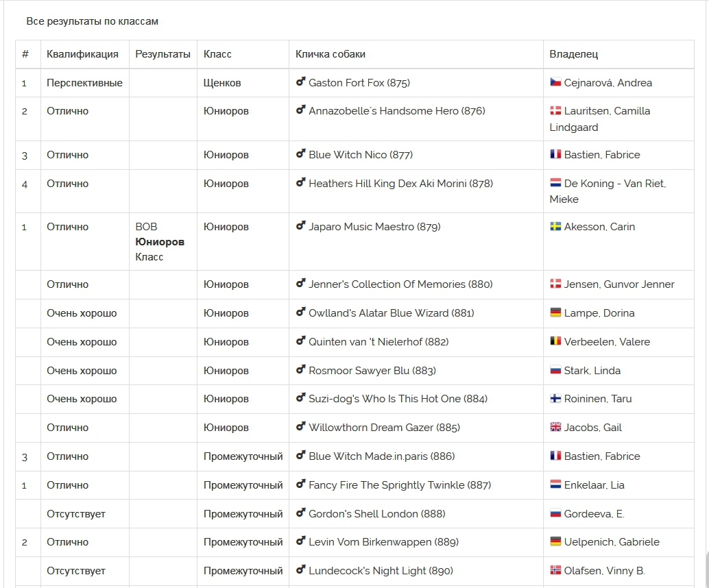Click the male symbol before Willowthorn Dream Gazer
Viewport: 709px width, 588px height.
[x=301, y=426]
